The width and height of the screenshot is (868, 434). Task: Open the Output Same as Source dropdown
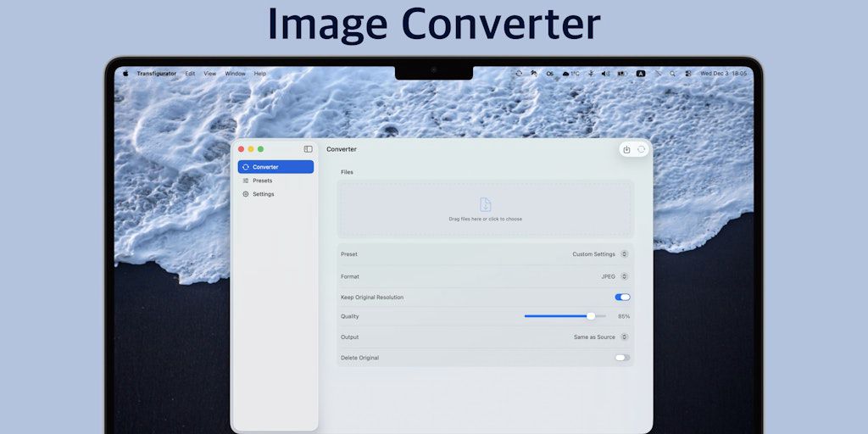pyautogui.click(x=624, y=337)
